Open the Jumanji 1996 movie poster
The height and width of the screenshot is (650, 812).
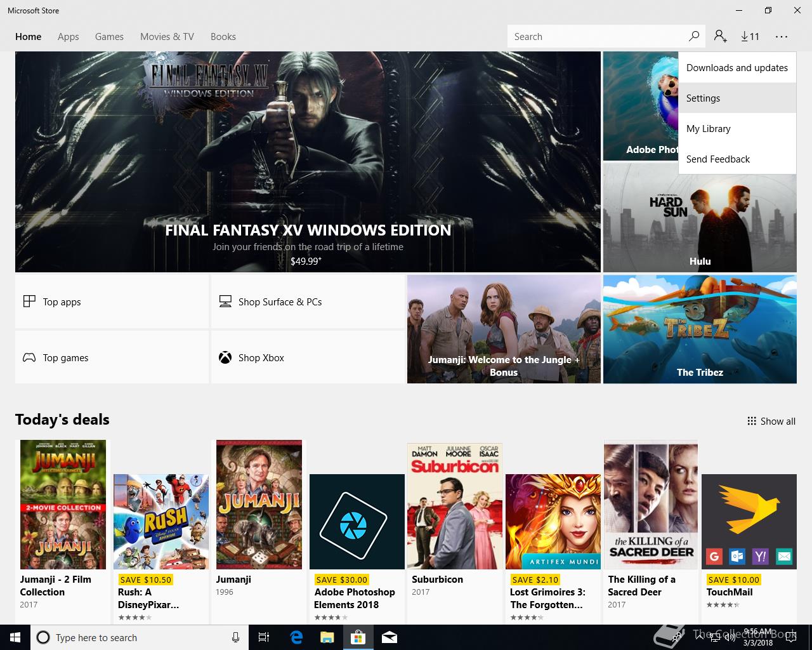pyautogui.click(x=259, y=505)
